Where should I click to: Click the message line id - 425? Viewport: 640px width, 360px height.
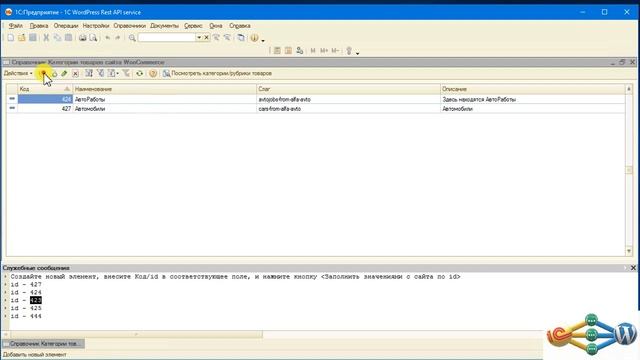click(x=26, y=308)
